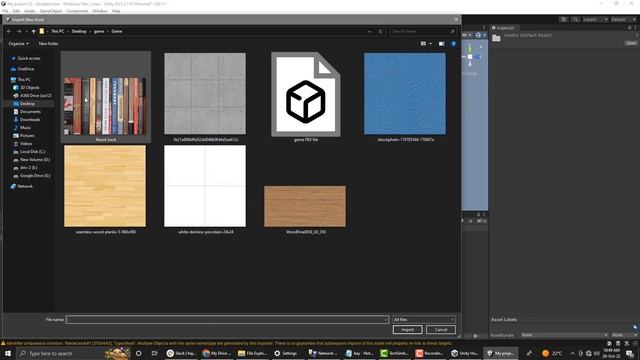
Task: Click the Search Game field
Action: pyautogui.click(x=423, y=31)
